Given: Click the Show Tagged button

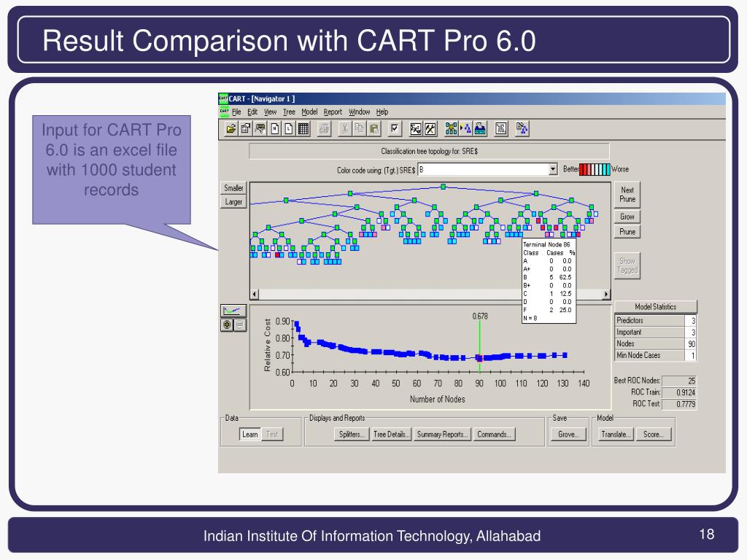Looking at the screenshot, I should pyautogui.click(x=627, y=265).
